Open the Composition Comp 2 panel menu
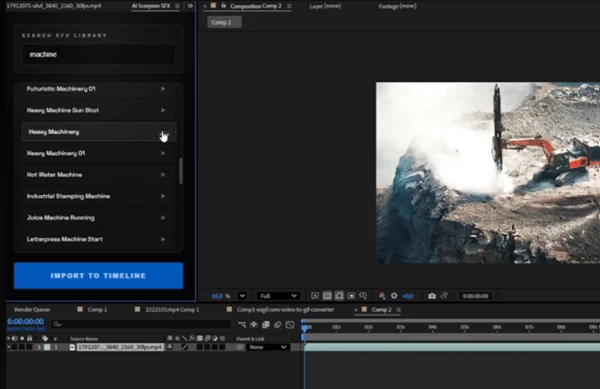 point(289,6)
